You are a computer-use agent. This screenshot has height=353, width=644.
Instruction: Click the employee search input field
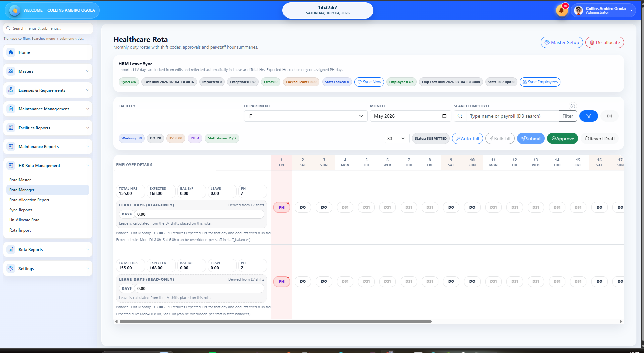click(x=512, y=116)
